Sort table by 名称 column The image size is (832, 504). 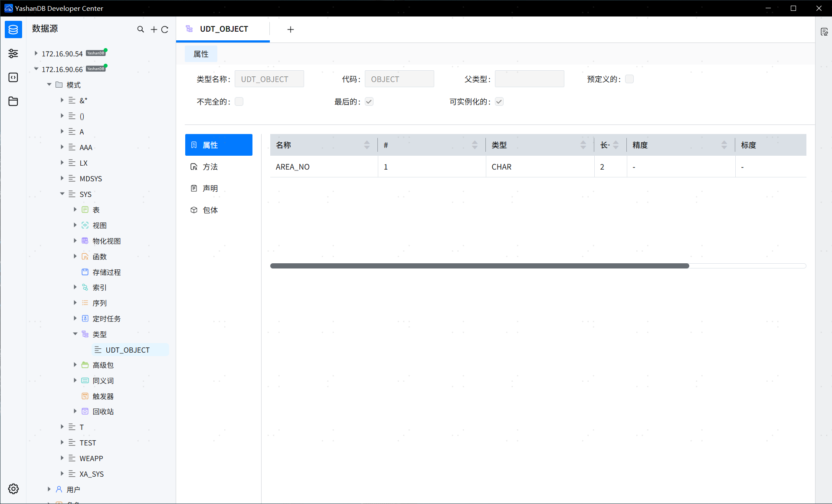point(367,144)
